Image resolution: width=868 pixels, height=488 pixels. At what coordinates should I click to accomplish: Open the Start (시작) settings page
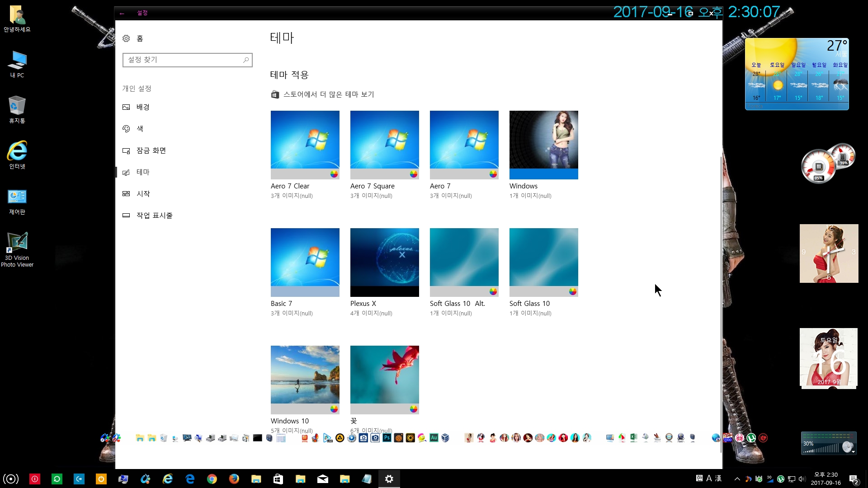(136, 194)
